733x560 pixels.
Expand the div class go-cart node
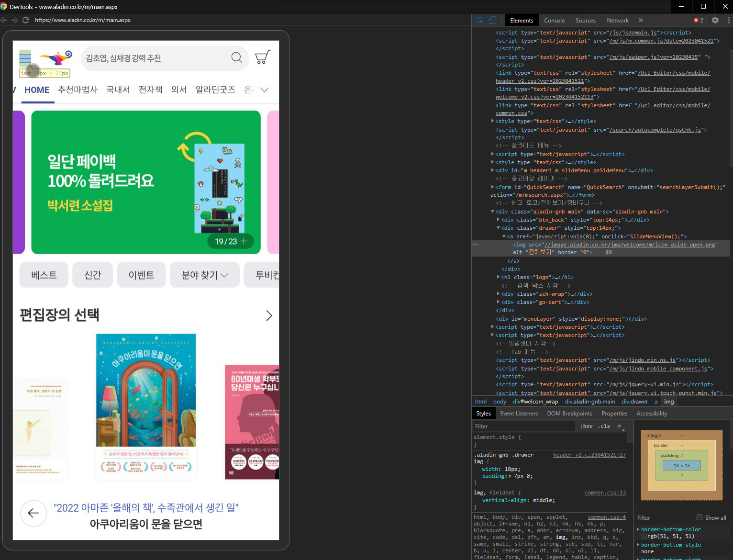click(498, 302)
